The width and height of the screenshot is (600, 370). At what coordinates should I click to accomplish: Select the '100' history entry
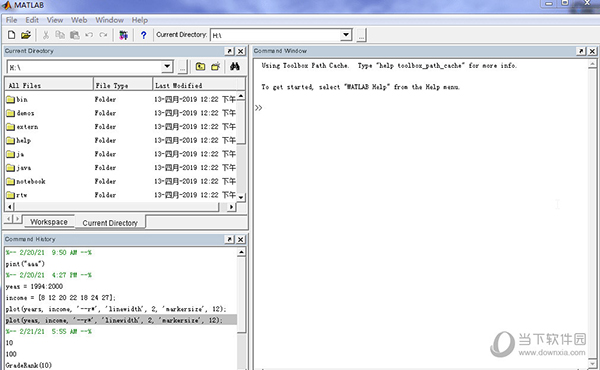coord(11,354)
